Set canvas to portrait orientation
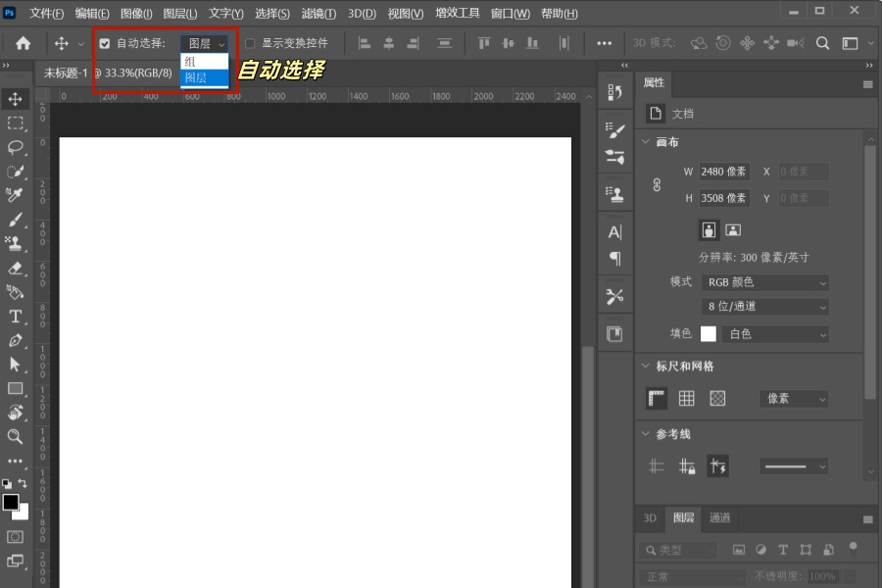The image size is (882, 588). coord(709,229)
